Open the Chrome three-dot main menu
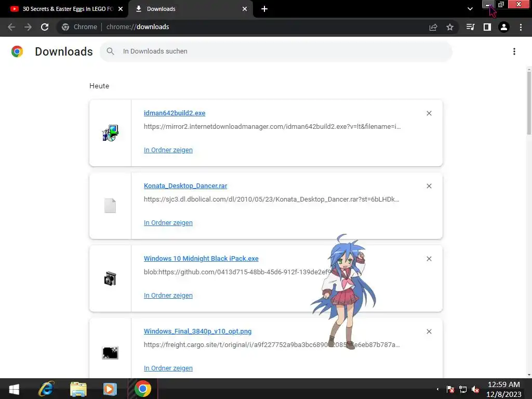 tap(521, 27)
